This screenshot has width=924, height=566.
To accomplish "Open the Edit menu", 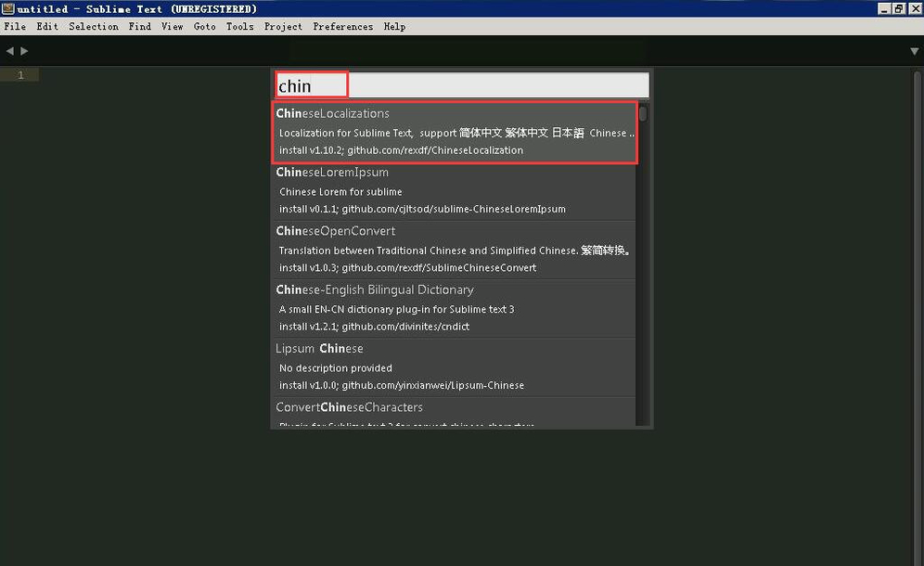I will pyautogui.click(x=47, y=27).
